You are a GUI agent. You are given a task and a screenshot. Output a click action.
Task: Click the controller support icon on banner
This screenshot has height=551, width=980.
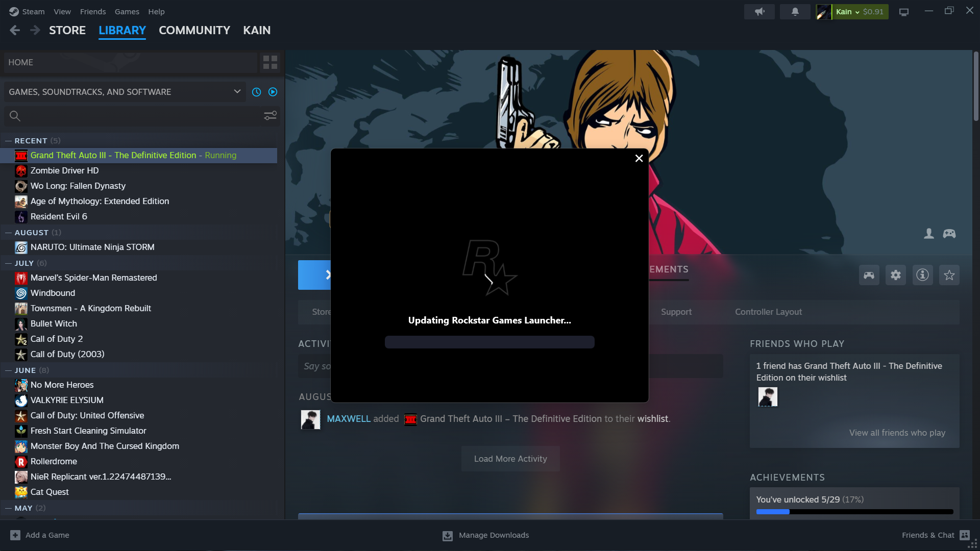pos(949,234)
